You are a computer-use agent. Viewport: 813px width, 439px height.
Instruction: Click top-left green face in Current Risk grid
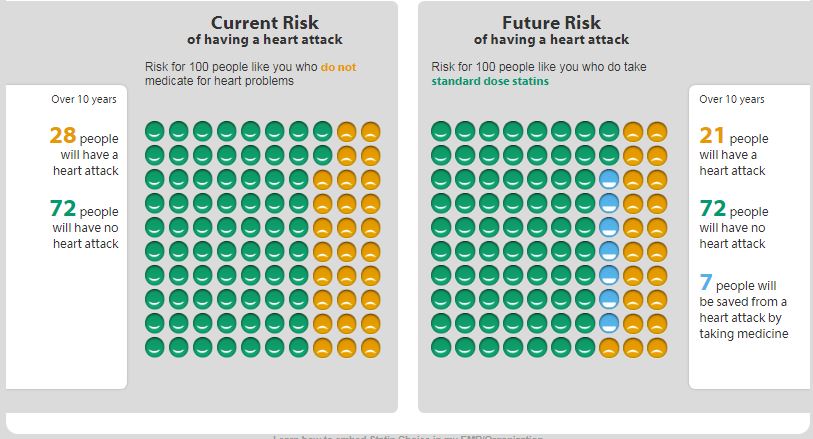154,131
